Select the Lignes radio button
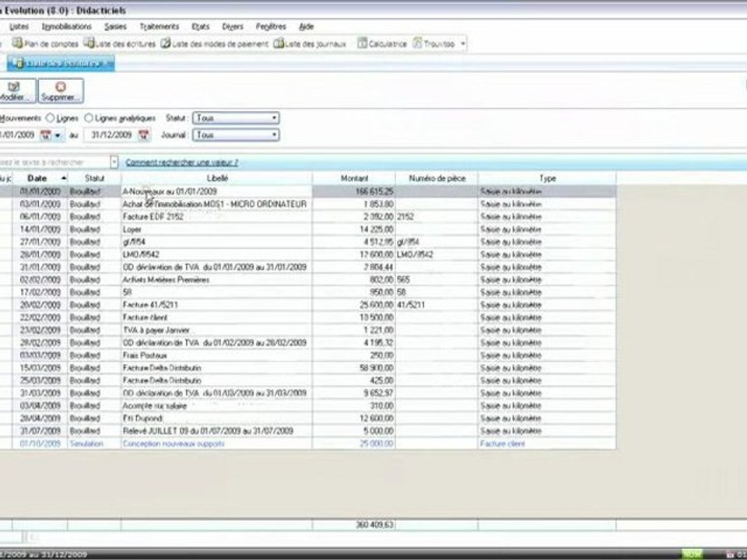The height and width of the screenshot is (560, 747). [50, 117]
